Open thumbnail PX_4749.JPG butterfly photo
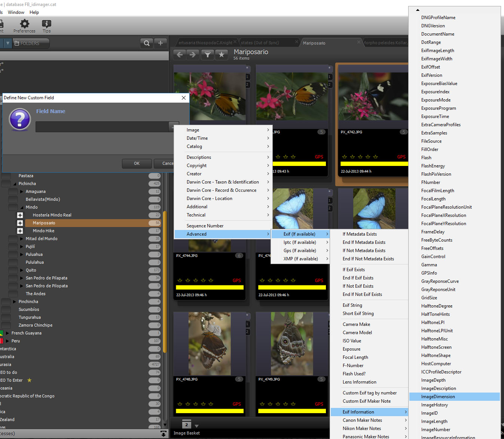 click(x=292, y=343)
